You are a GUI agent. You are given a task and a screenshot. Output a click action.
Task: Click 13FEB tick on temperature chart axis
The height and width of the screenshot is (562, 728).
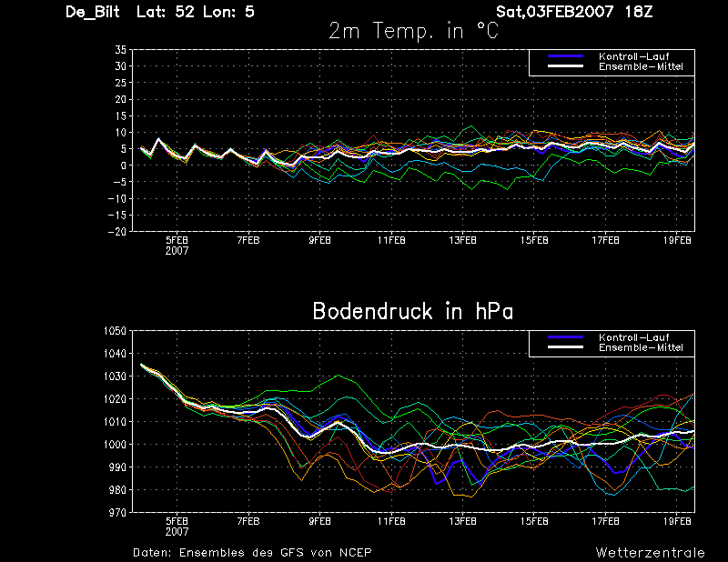point(462,240)
